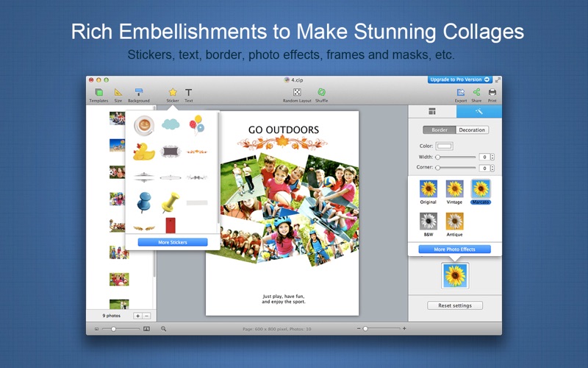588x368 pixels.
Task: Zoom in canvas with plus icon
Action: 404,328
